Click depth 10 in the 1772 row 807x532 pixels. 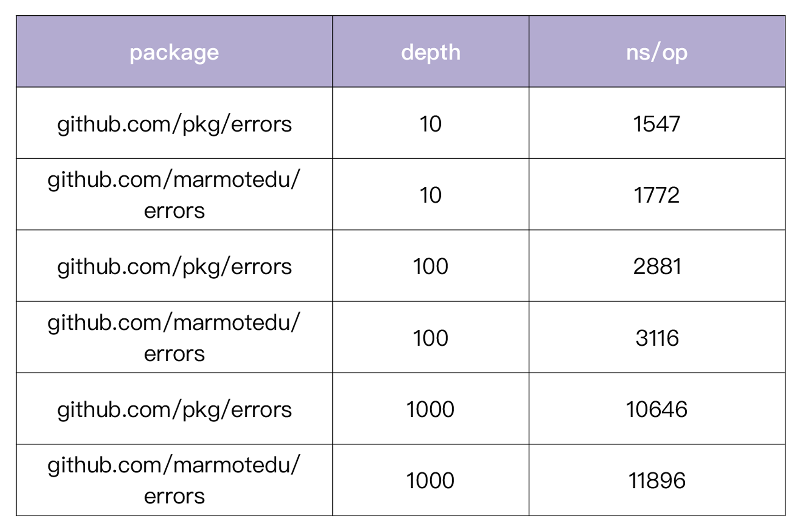coord(431,195)
